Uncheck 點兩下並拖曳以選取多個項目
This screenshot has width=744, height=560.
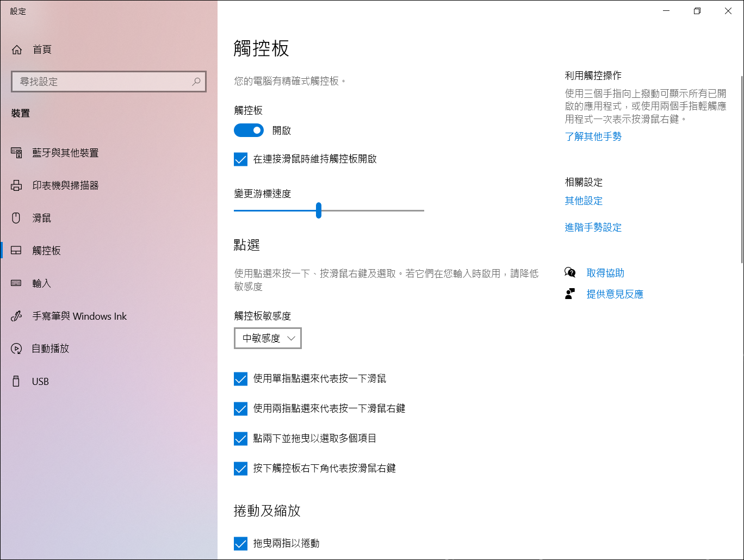[x=240, y=439]
